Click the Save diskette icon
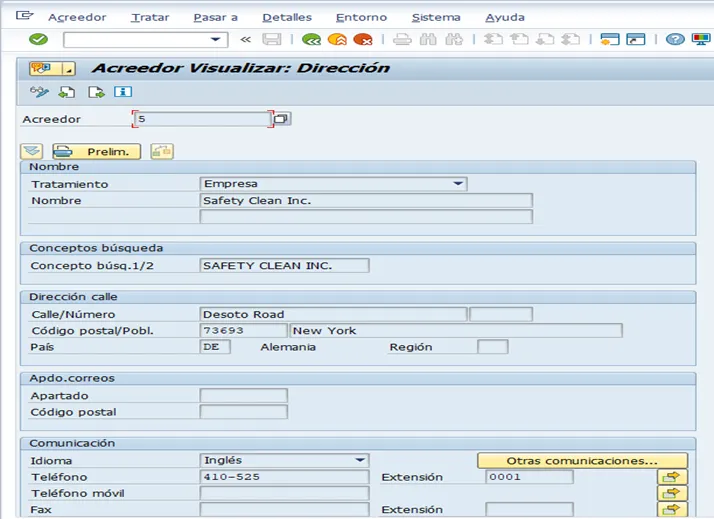 point(272,40)
